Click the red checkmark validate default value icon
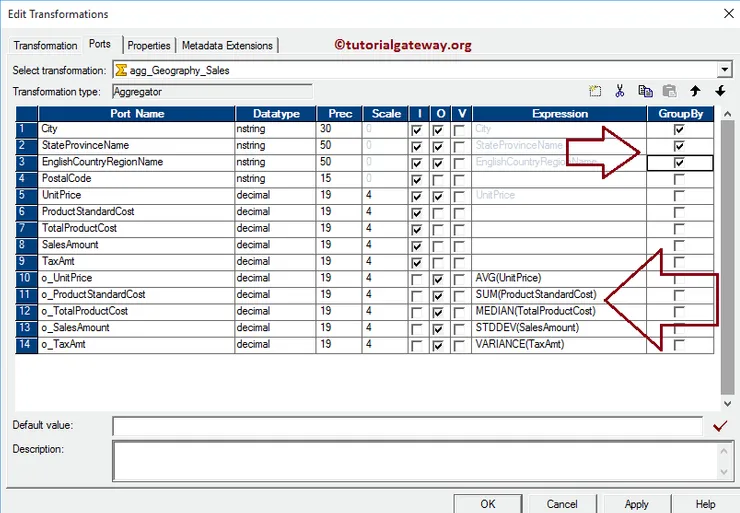This screenshot has width=740, height=513. pos(720,426)
